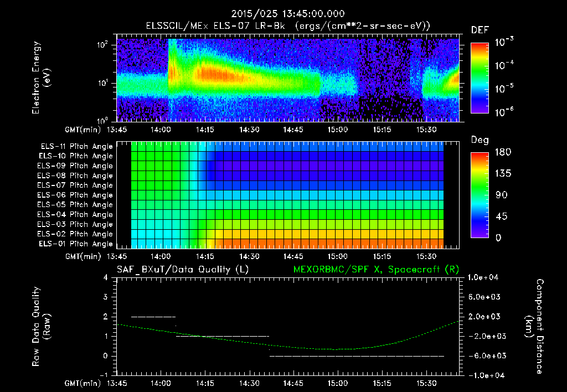Click the data quality line segment at level 0
Viewport: 567px width, 392px height.
pyautogui.click(x=357, y=356)
